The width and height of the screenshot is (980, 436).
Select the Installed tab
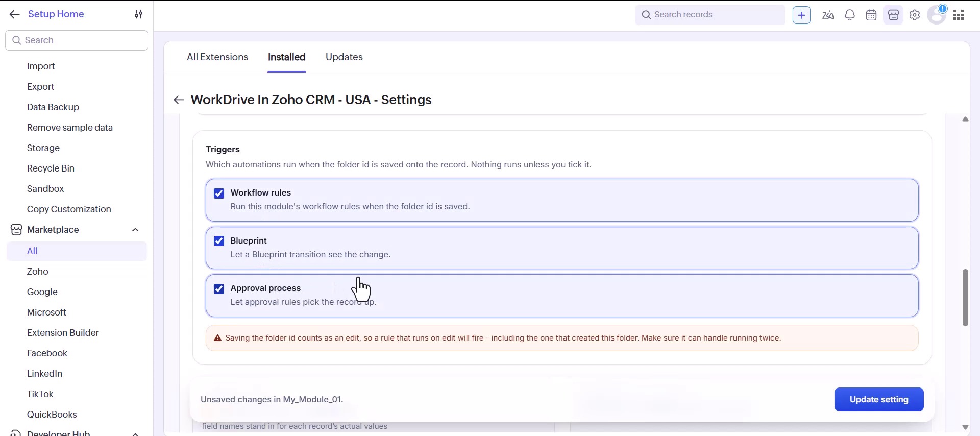pyautogui.click(x=287, y=57)
